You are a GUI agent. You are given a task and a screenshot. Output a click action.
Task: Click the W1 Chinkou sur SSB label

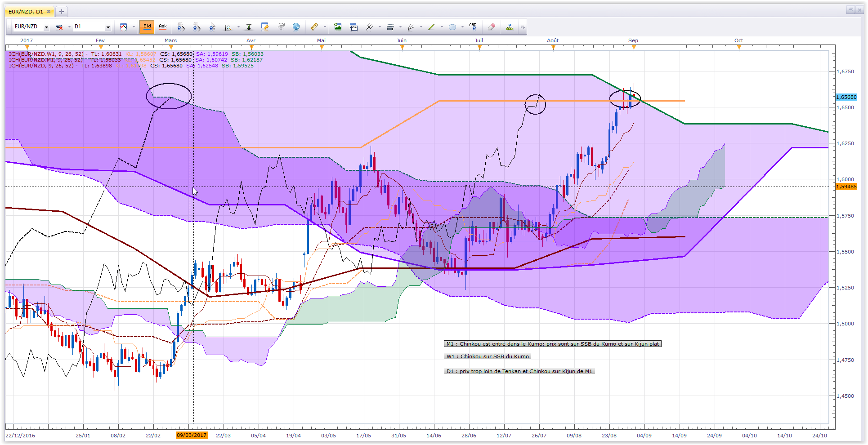(x=488, y=356)
